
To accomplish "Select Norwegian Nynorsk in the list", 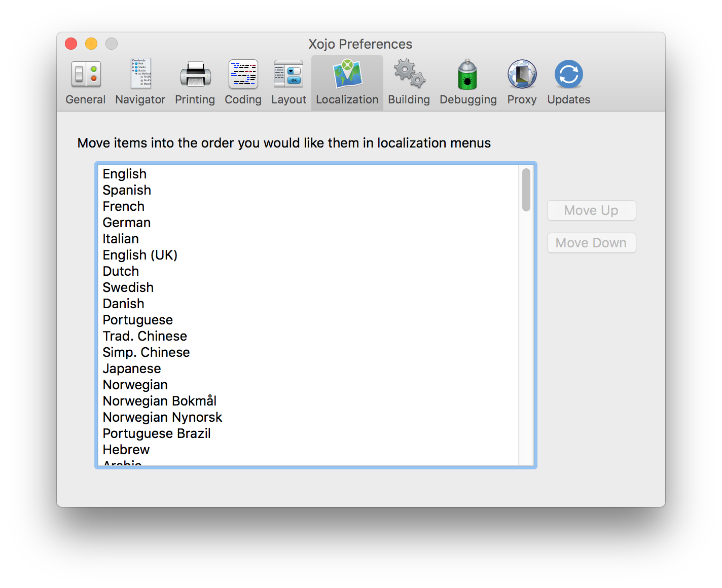I will (308, 417).
